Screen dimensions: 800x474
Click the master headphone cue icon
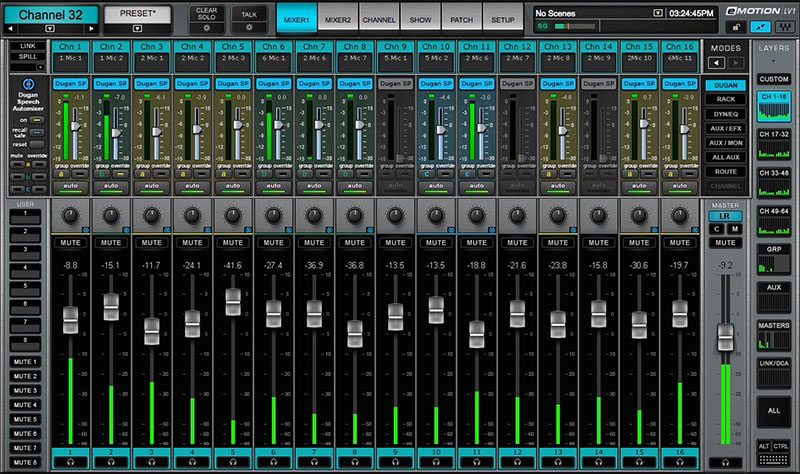[x=726, y=462]
